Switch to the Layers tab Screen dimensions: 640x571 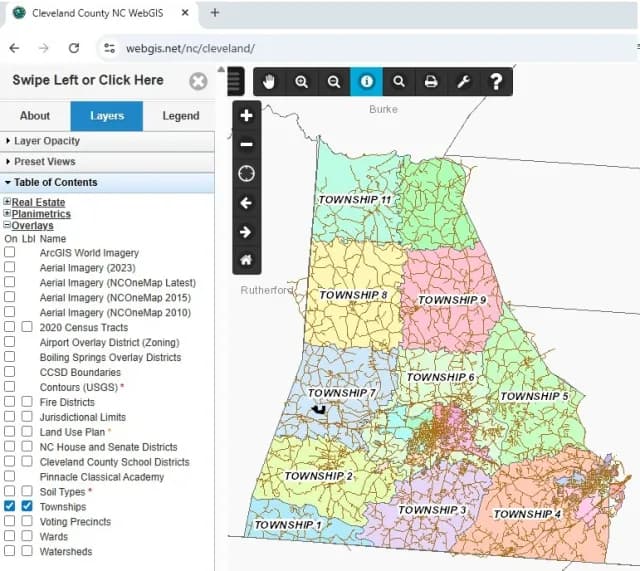click(107, 116)
